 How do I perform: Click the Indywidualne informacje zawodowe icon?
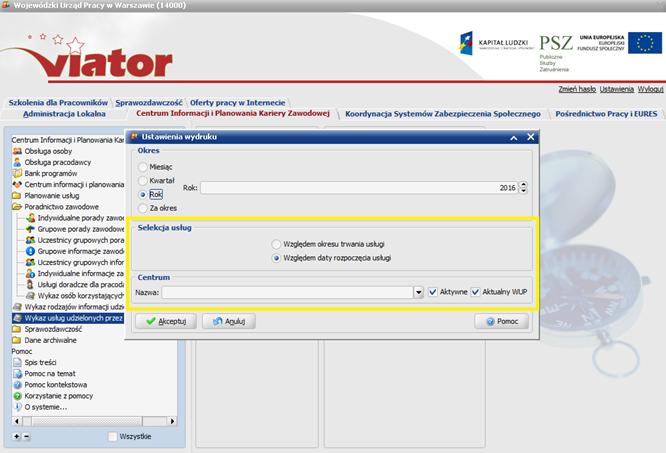tap(30, 273)
